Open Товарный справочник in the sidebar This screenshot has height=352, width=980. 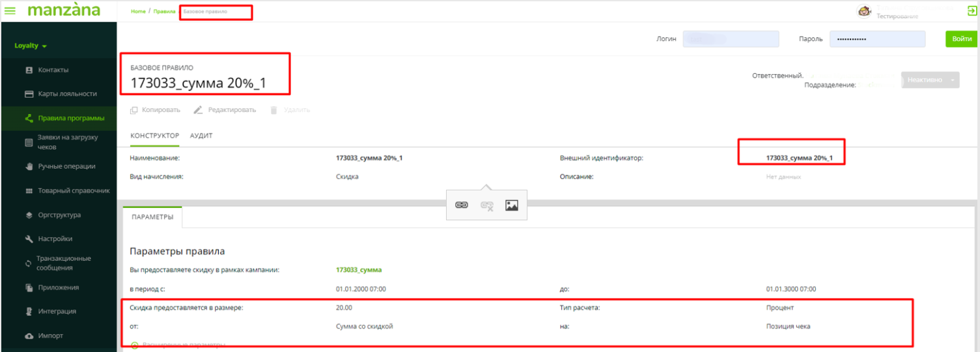tap(74, 191)
